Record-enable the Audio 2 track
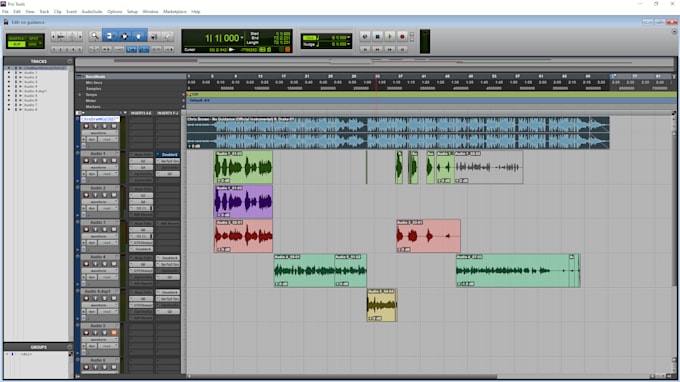Image resolution: width=680 pixels, height=382 pixels. [86, 195]
